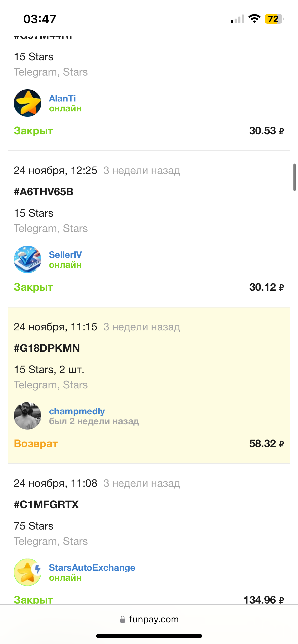298x644 pixels.
Task: Tap the orange Возврат status label
Action: click(36, 443)
